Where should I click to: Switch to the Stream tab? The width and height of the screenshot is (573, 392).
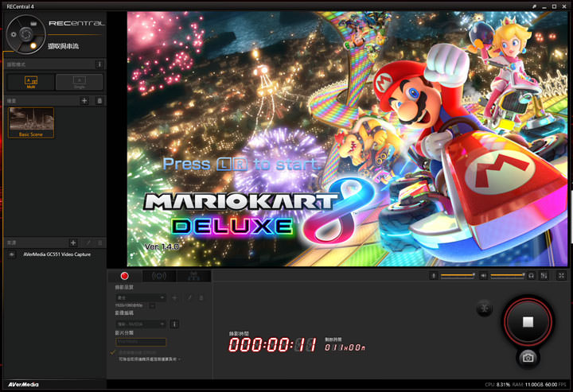tap(159, 275)
